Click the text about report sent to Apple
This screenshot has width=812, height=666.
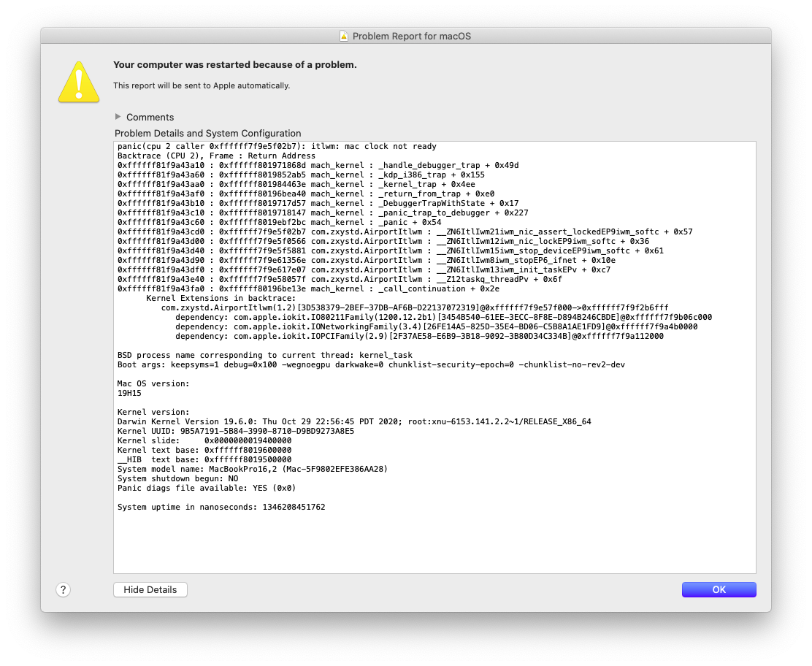pos(204,85)
